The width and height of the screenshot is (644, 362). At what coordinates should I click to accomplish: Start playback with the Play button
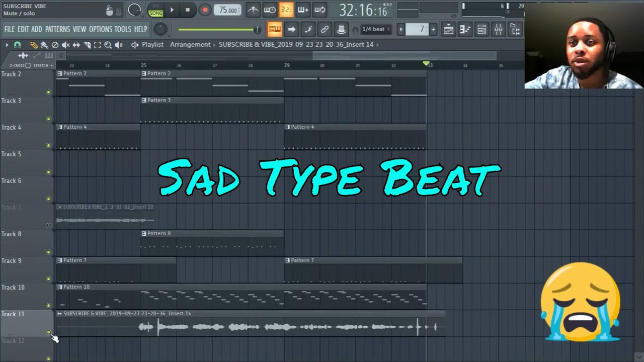pyautogui.click(x=172, y=10)
